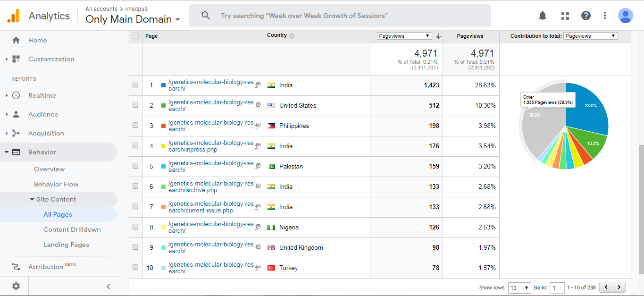This screenshot has width=644, height=296.
Task: Check the checkbox for the Philippines row
Action: pyautogui.click(x=135, y=126)
